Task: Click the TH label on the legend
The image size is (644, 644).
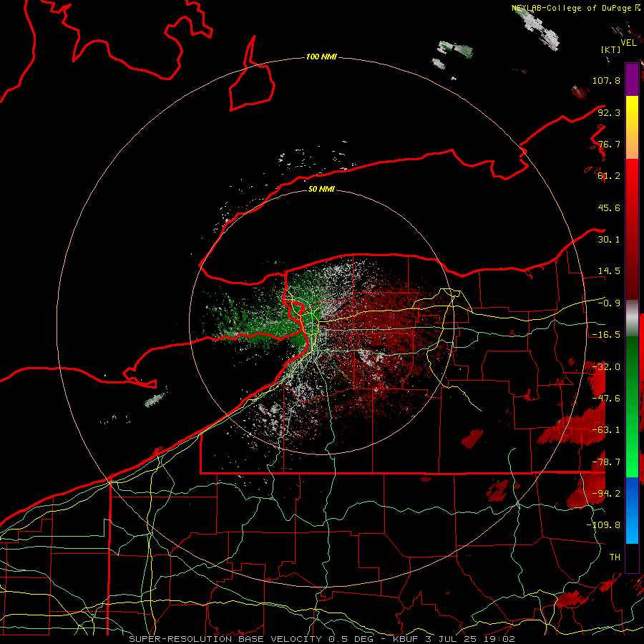Action: pyautogui.click(x=615, y=557)
